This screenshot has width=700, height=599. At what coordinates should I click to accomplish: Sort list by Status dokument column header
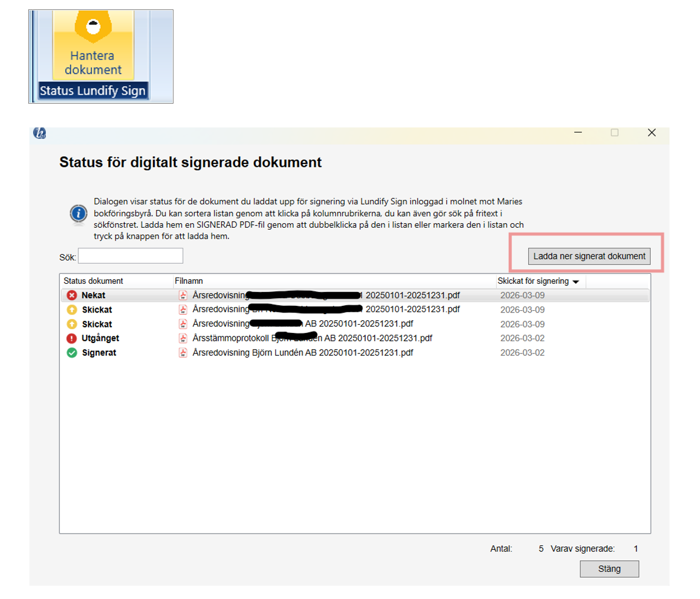[93, 281]
